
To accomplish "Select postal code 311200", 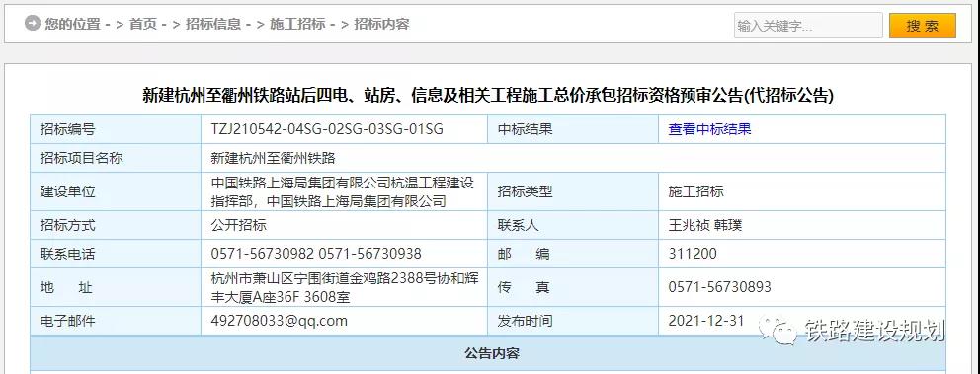I will point(693,255).
